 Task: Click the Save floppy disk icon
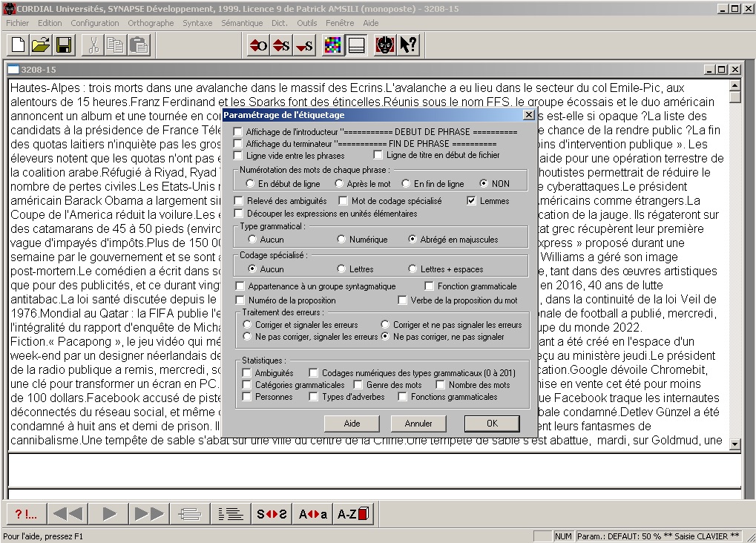click(64, 45)
